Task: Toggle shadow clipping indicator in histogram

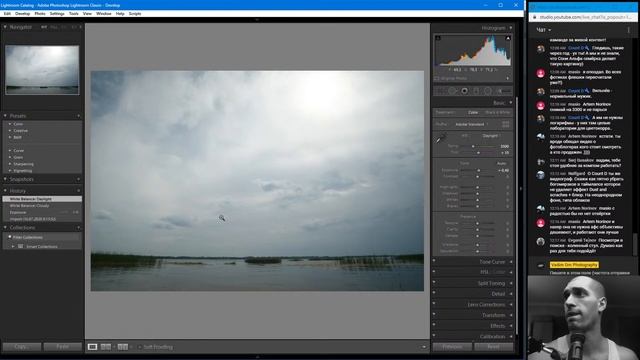Action: (x=438, y=38)
